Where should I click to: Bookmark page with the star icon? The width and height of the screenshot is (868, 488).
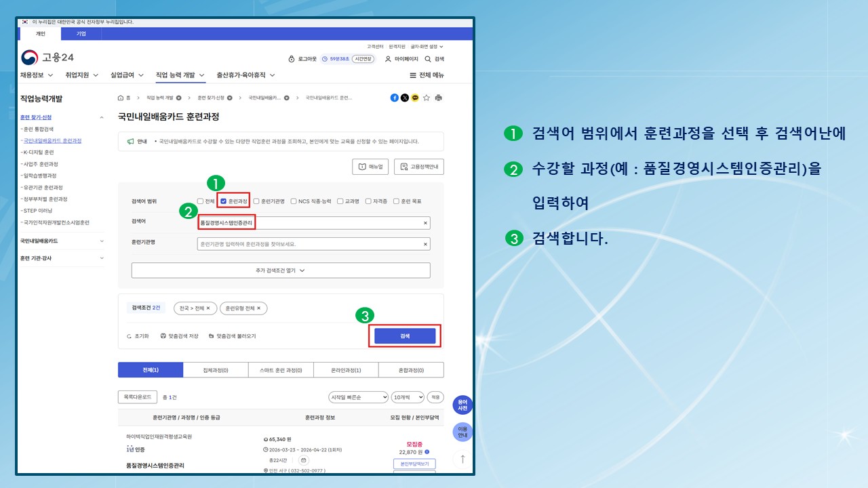[x=427, y=98]
